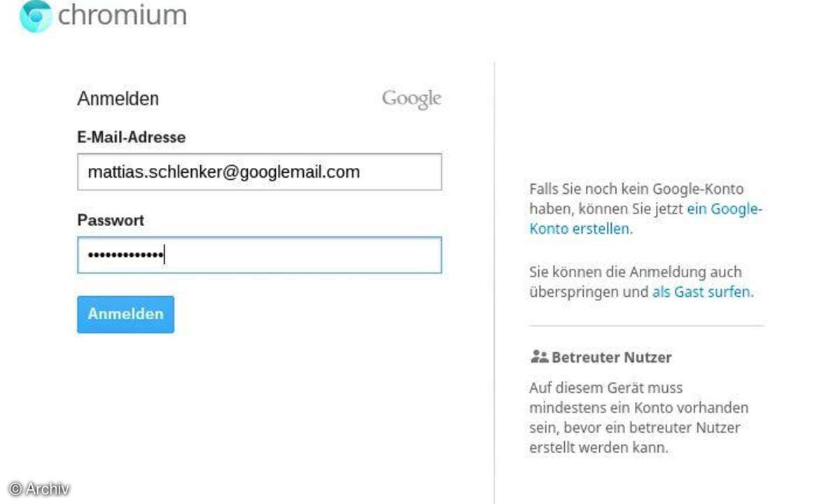Click the Betreuter Nutzer people icon
This screenshot has height=504, width=840.
539,357
